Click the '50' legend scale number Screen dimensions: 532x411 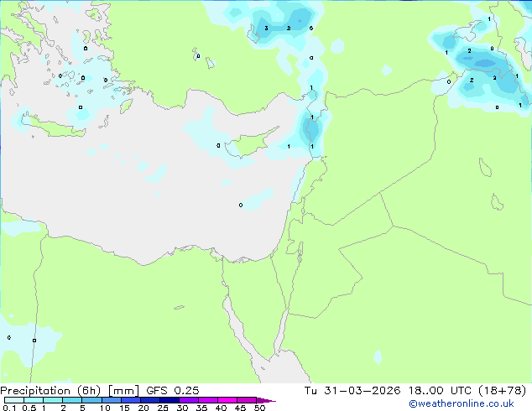(x=259, y=408)
